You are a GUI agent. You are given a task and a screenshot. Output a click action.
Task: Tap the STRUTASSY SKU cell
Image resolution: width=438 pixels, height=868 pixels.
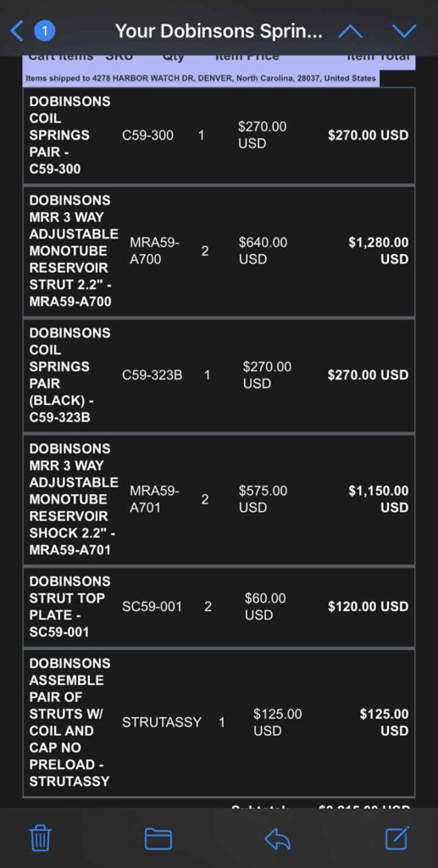(x=162, y=722)
